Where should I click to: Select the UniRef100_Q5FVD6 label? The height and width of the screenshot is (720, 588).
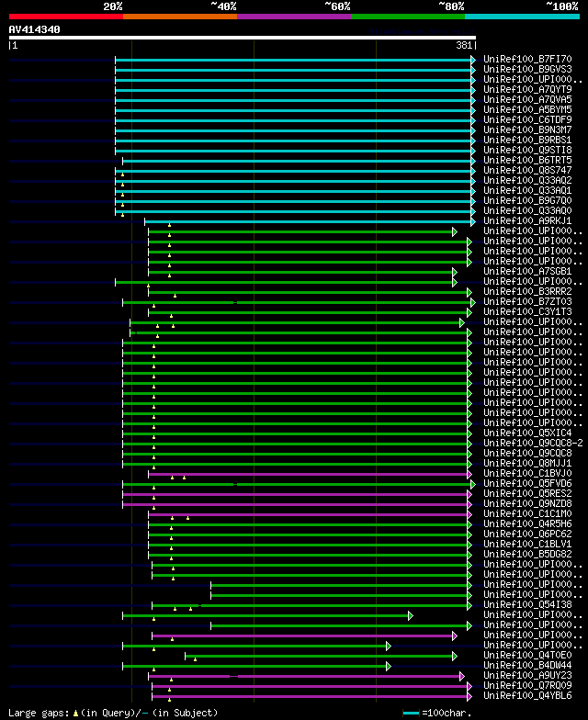527,483
